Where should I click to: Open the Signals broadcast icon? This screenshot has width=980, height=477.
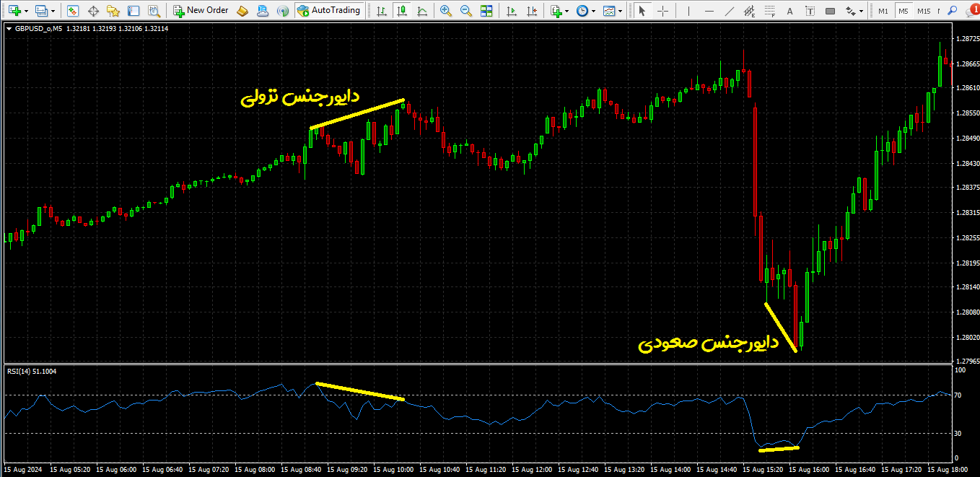pyautogui.click(x=283, y=11)
